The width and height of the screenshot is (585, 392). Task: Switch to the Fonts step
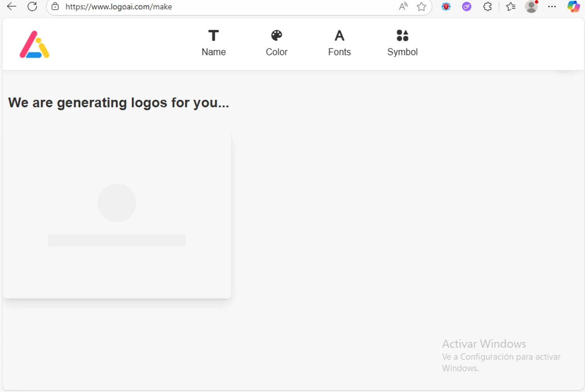(339, 43)
